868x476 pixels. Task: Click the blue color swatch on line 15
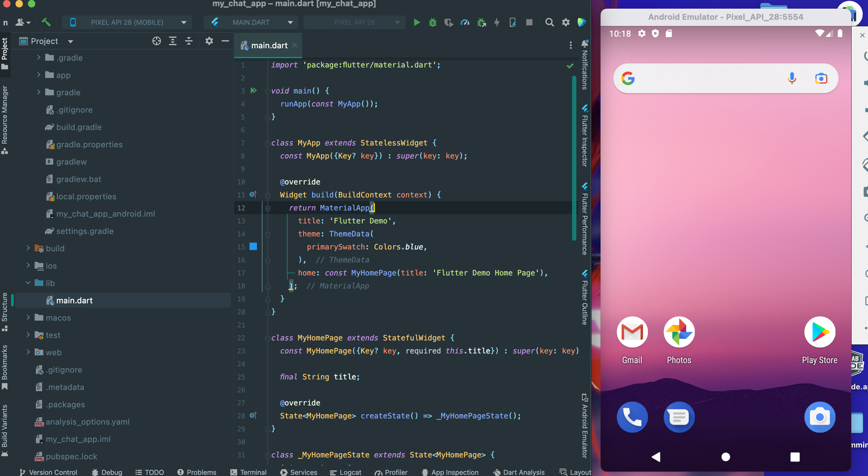253,247
